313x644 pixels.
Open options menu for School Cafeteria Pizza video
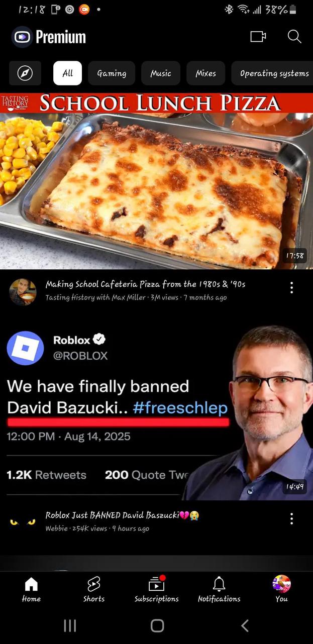point(291,288)
